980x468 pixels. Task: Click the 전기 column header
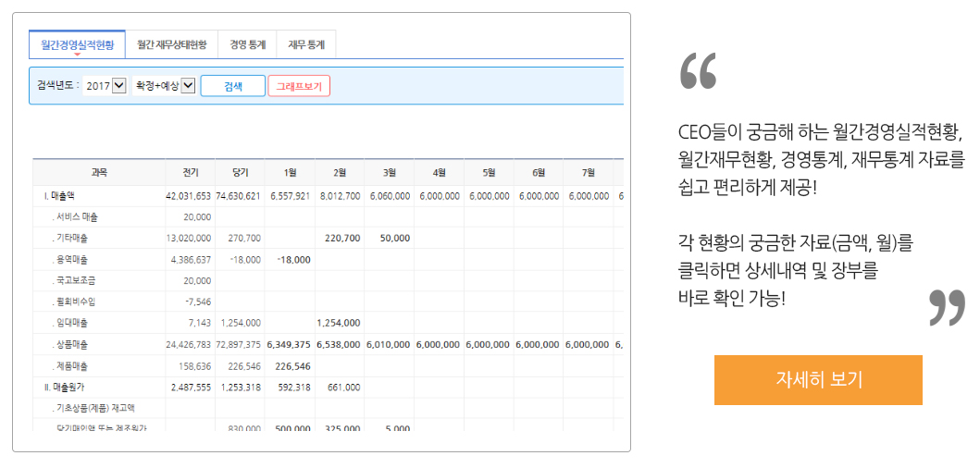191,172
